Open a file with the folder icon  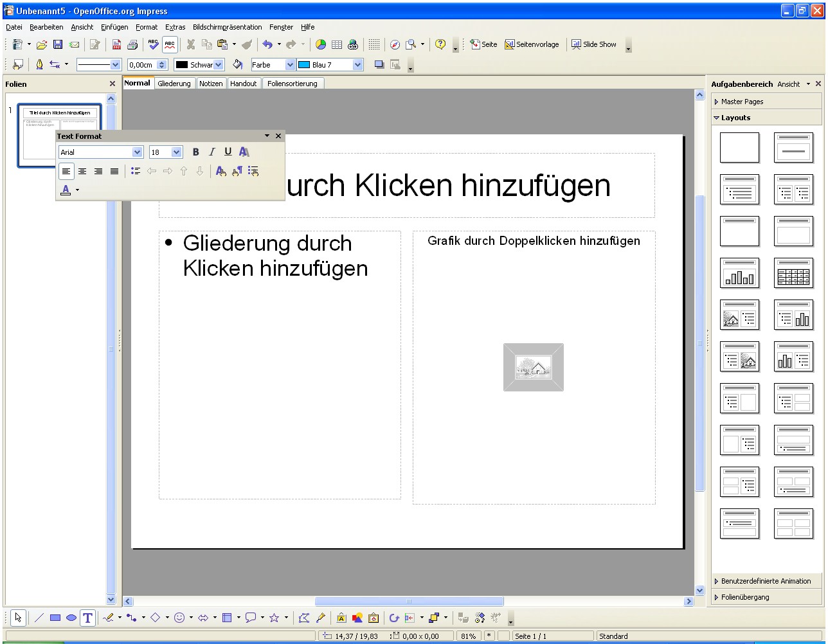pyautogui.click(x=42, y=44)
